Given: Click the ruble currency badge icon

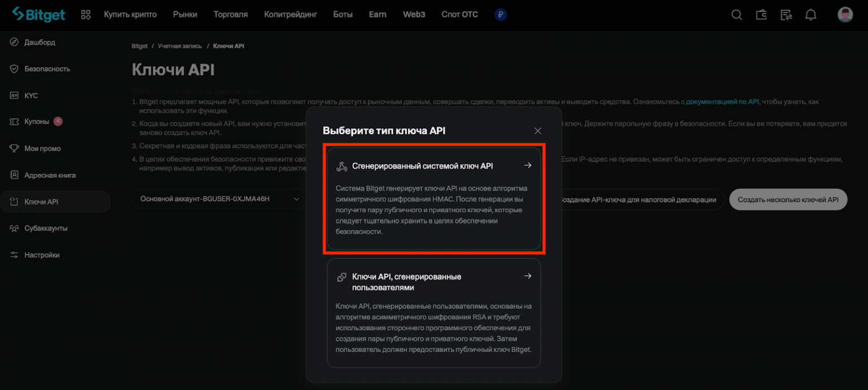Looking at the screenshot, I should click(x=500, y=15).
